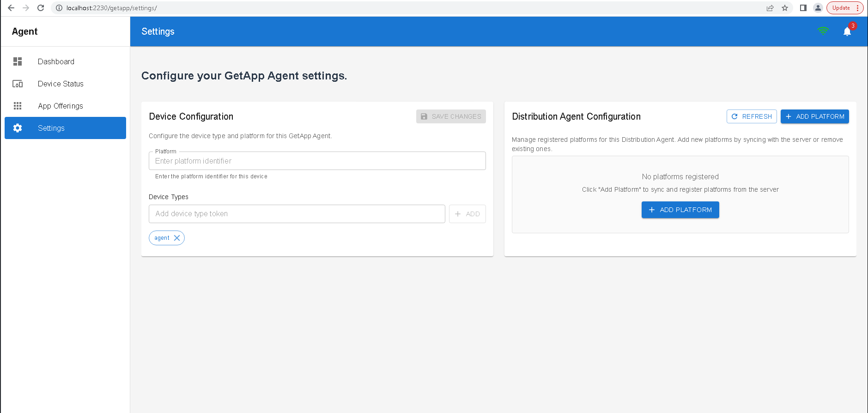Open Device Status page

tap(65, 84)
